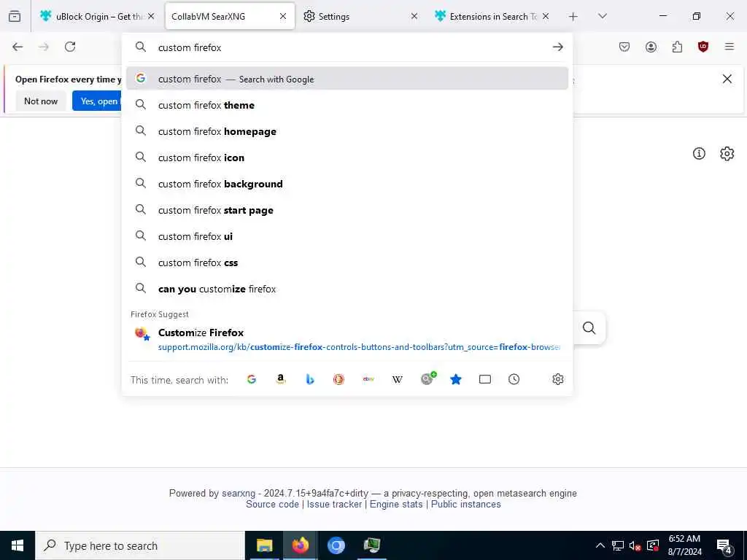Click the Yes, open button
747x560 pixels.
[98, 101]
